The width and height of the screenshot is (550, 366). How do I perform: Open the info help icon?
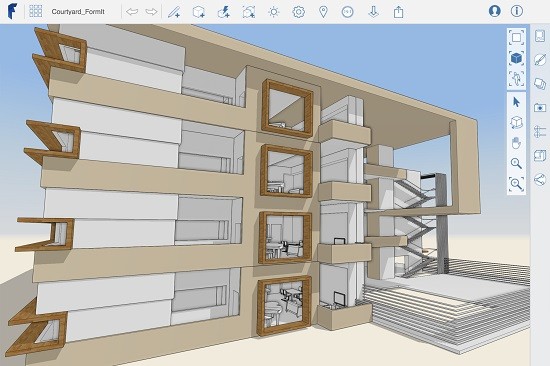[517, 11]
